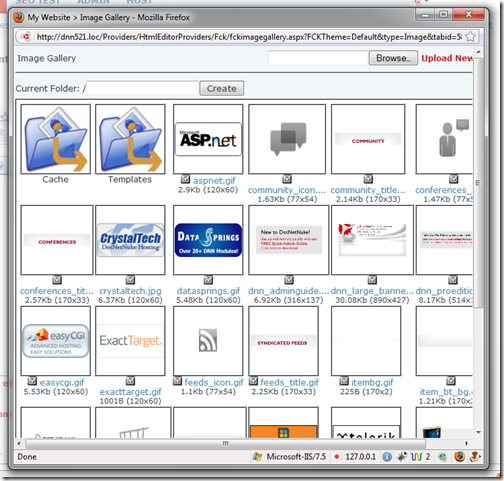Click the small icon beside feeds_icon.gif
This screenshot has width=504, height=481.
point(178,381)
